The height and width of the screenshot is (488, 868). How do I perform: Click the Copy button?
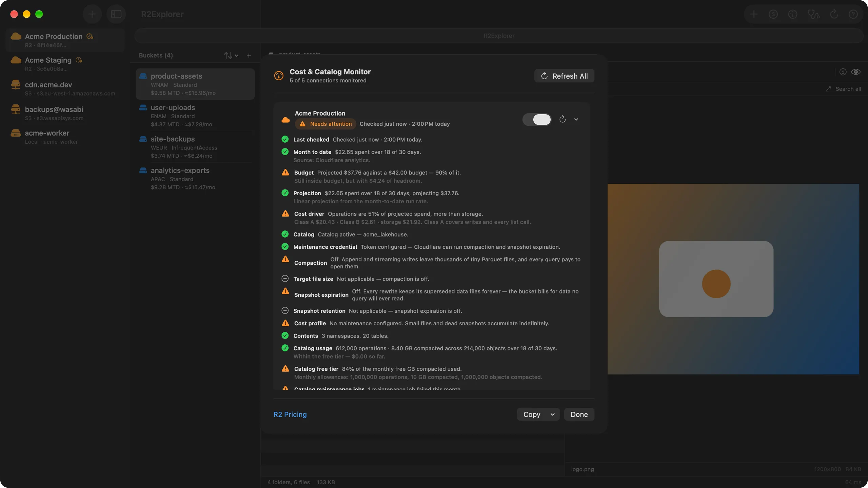(x=532, y=414)
